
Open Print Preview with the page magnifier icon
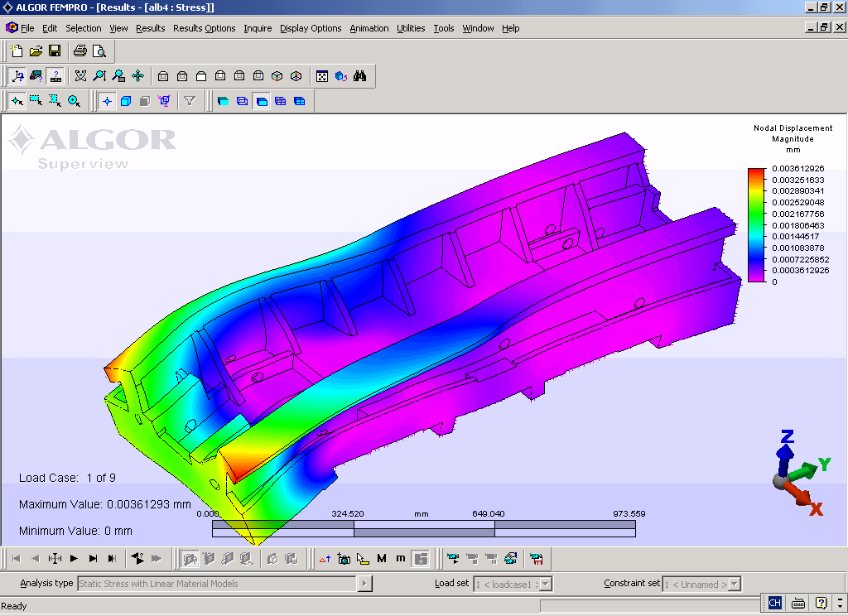(99, 51)
